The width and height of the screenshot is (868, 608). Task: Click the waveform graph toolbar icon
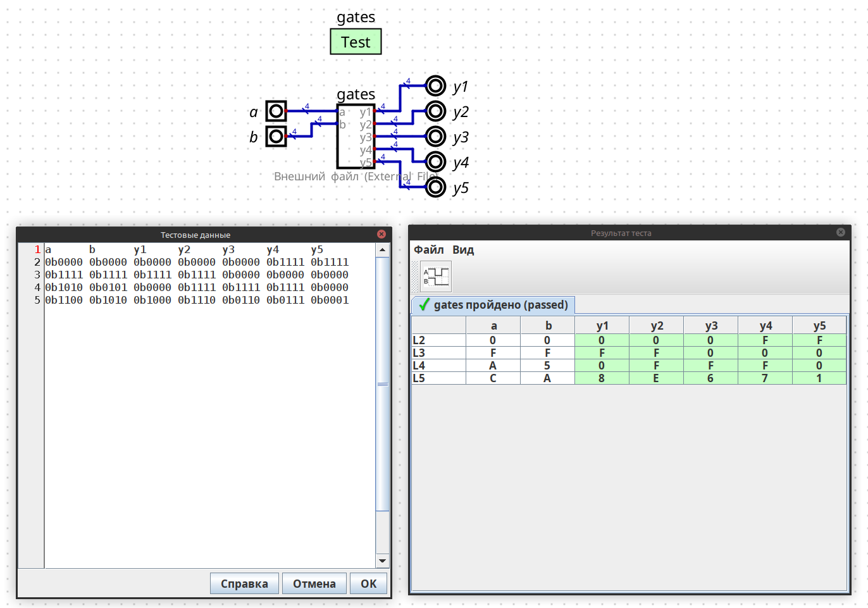coord(436,276)
